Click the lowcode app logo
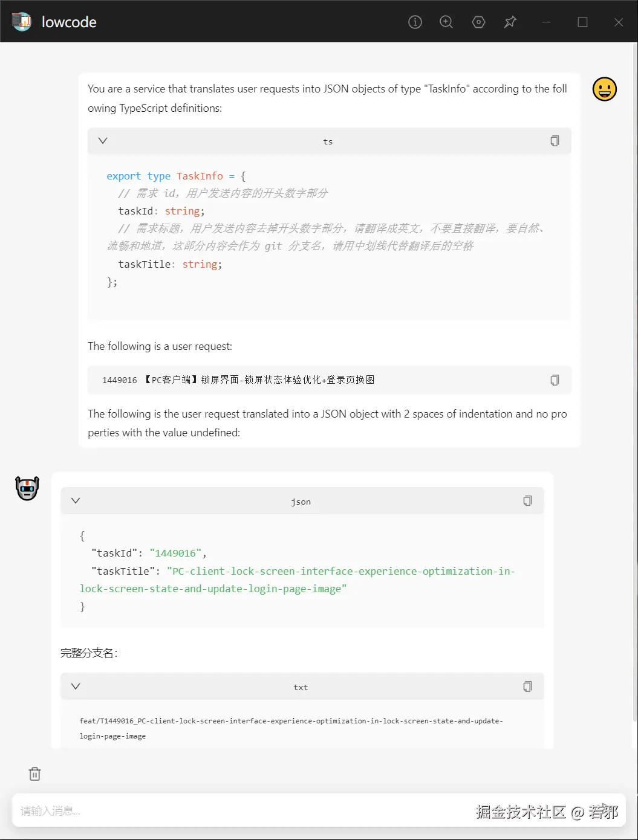 tap(22, 22)
